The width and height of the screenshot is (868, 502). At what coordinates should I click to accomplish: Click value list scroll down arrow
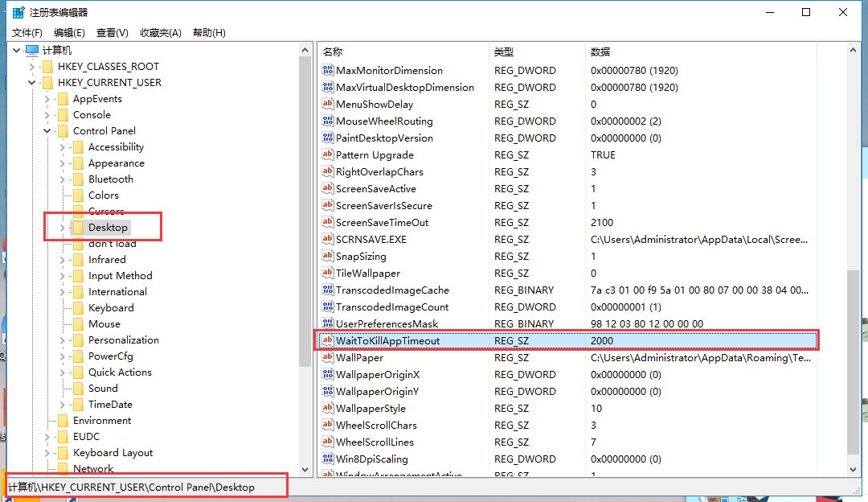[853, 469]
